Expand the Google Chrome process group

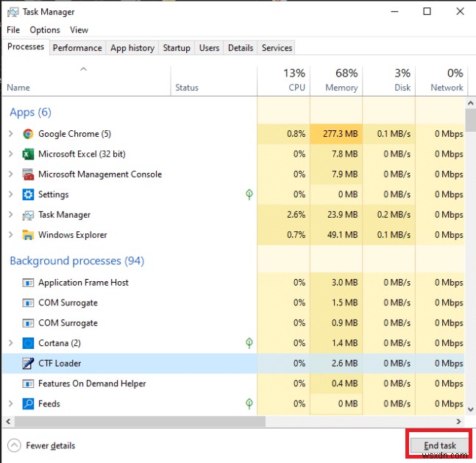click(x=10, y=134)
